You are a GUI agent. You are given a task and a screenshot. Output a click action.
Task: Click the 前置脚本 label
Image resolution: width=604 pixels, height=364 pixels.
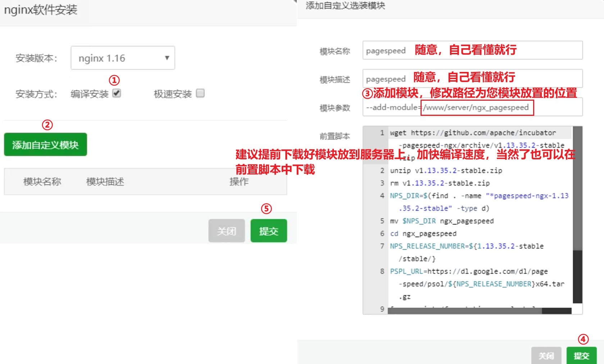pyautogui.click(x=335, y=136)
